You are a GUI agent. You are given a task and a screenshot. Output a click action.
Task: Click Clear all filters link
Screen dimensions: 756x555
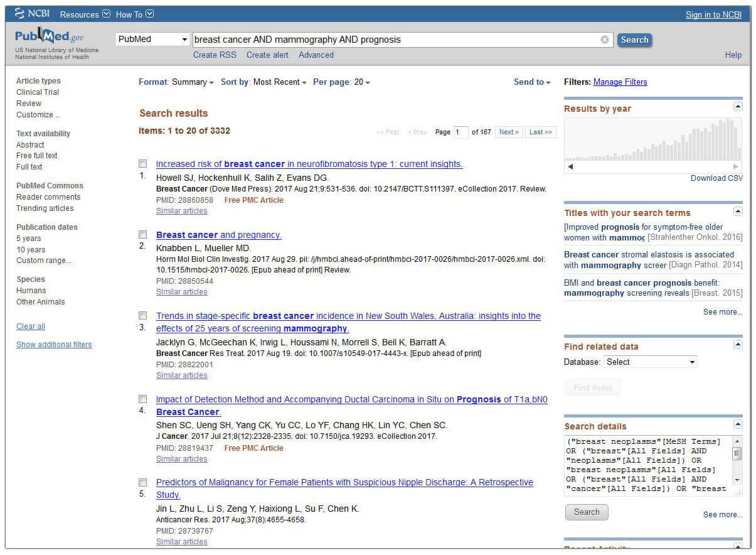(31, 326)
